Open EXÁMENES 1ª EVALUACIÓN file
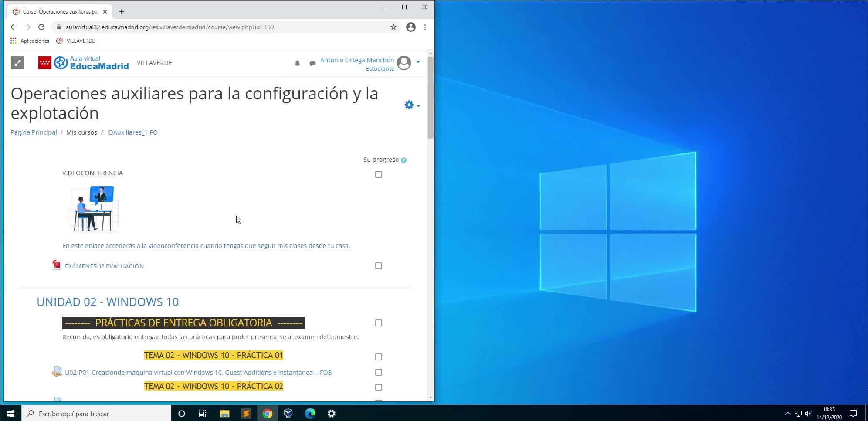This screenshot has height=421, width=868. point(104,266)
